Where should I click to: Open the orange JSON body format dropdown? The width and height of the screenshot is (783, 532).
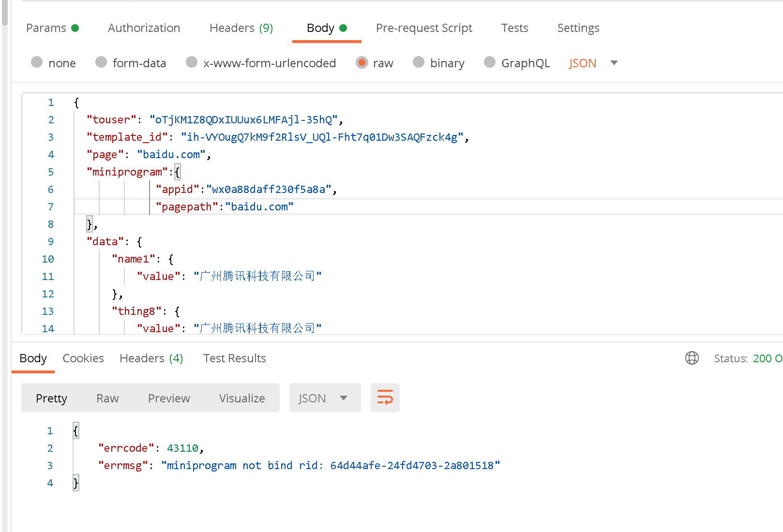593,63
